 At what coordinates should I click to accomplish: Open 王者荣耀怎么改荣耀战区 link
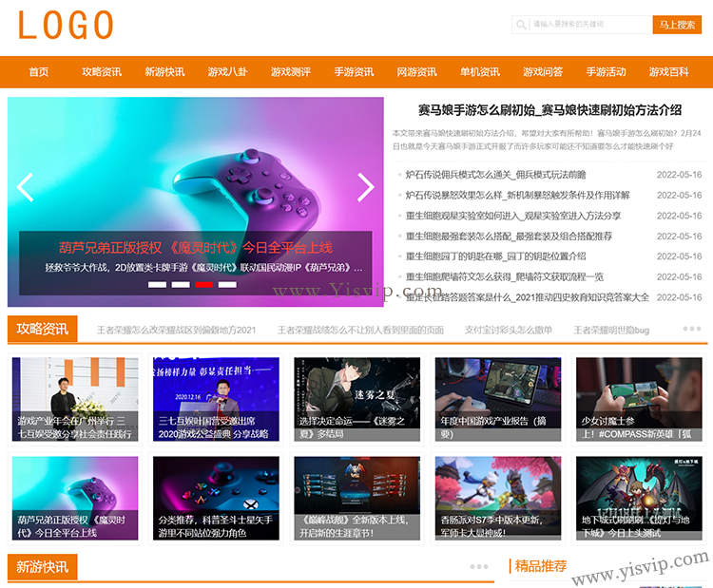(177, 330)
